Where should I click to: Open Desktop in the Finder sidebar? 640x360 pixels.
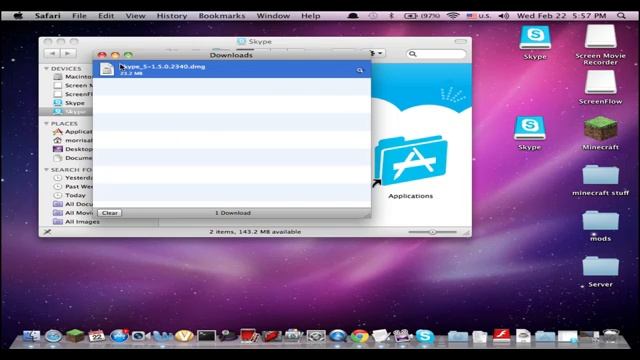[x=73, y=149]
